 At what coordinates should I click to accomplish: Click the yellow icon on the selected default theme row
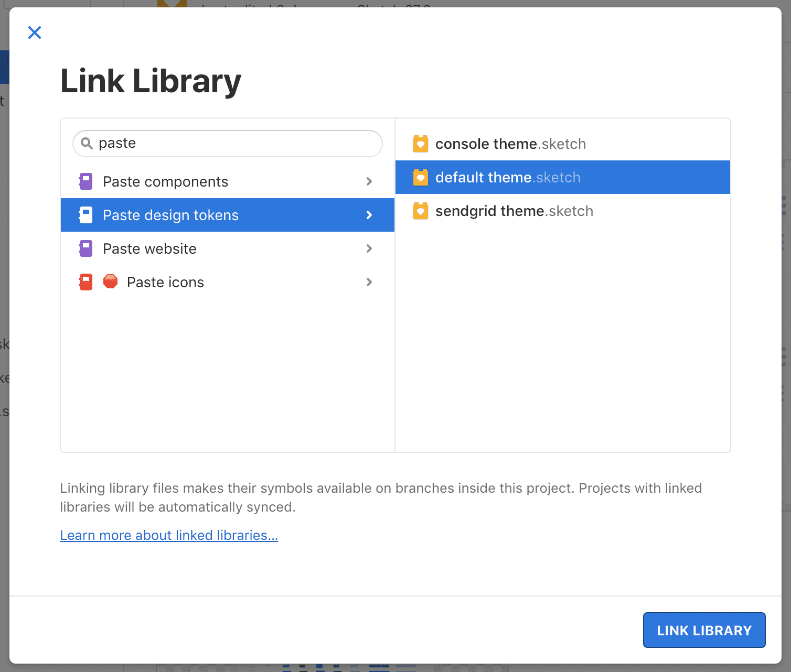coord(421,177)
